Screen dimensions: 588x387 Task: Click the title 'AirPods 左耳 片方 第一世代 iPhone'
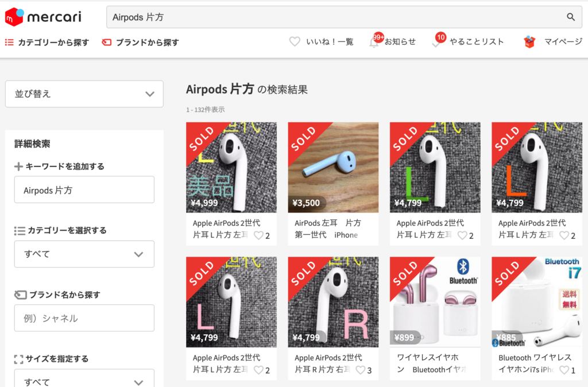point(328,229)
